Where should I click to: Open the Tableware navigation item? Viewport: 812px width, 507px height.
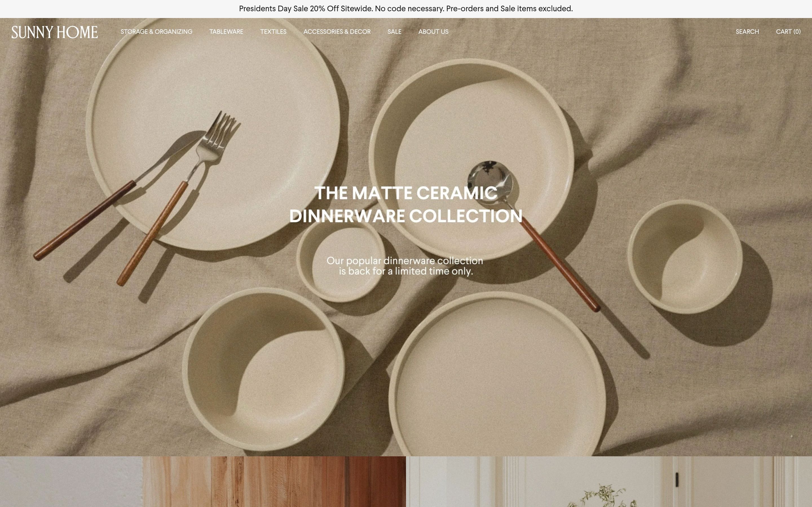pyautogui.click(x=226, y=32)
